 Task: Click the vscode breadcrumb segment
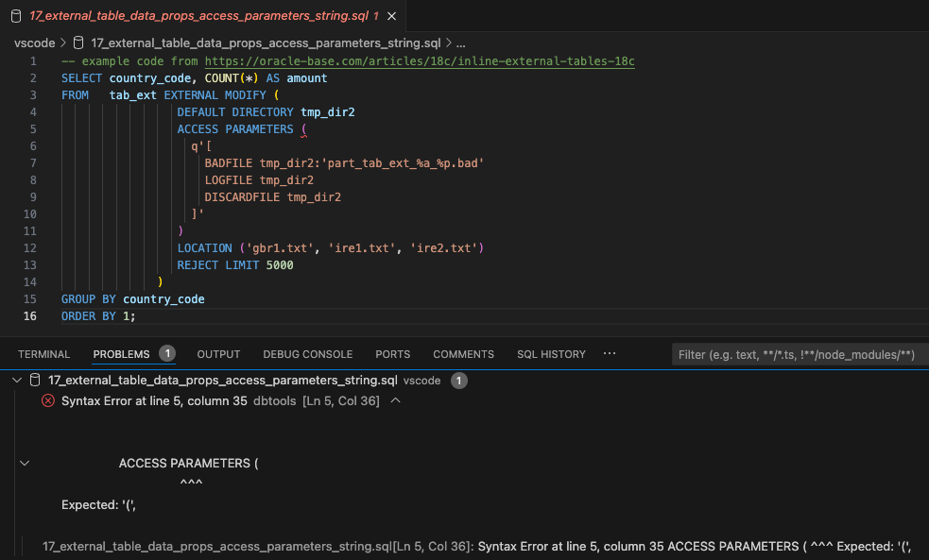[x=34, y=43]
